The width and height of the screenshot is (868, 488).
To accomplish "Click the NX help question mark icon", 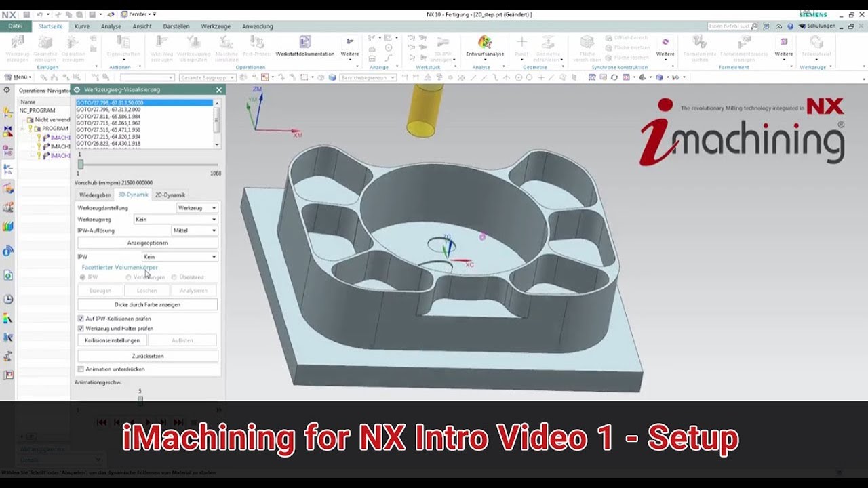I will pyautogui.click(x=790, y=26).
